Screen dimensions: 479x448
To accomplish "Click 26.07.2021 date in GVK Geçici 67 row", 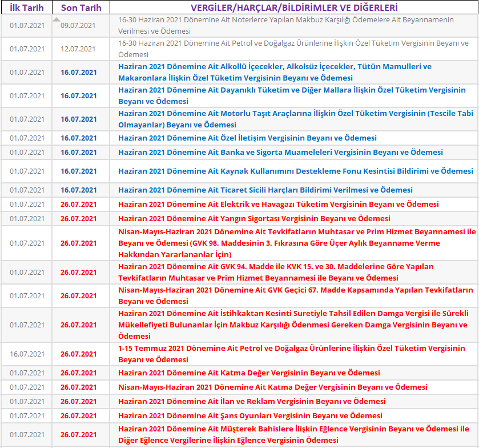I will click(79, 296).
